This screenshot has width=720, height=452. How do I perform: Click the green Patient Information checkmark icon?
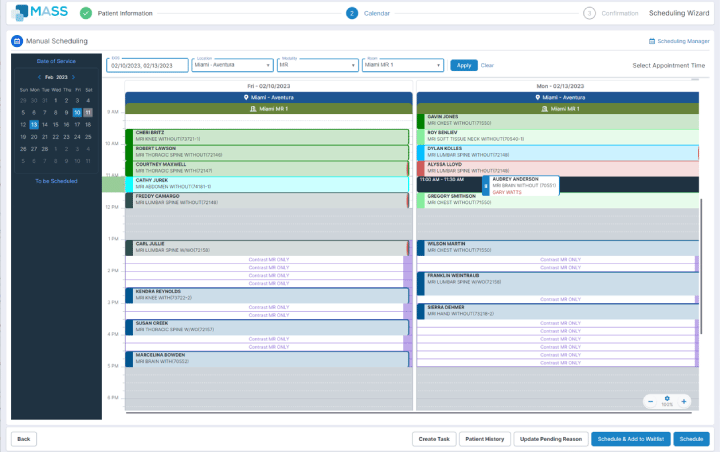(86, 13)
